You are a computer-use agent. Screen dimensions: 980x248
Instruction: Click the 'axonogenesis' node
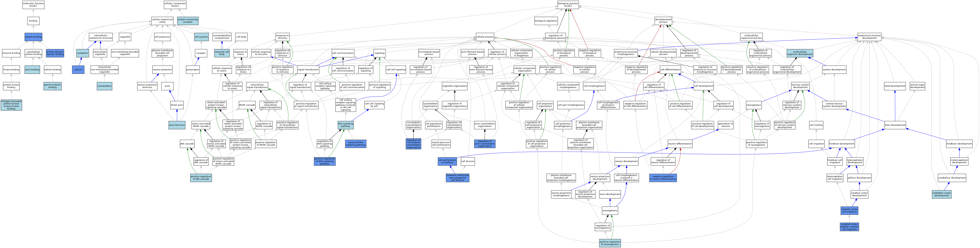(610, 210)
